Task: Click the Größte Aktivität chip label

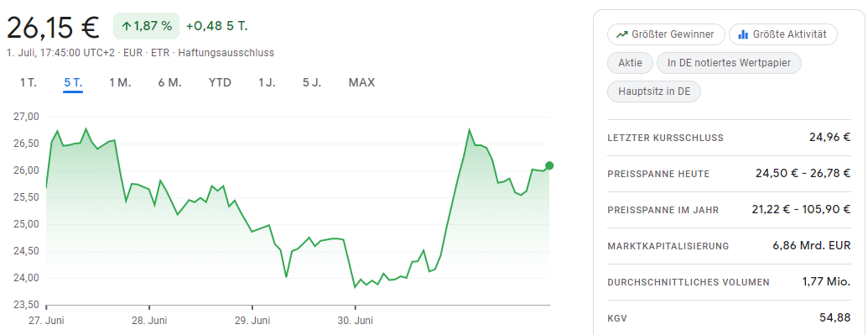Action: (x=789, y=34)
